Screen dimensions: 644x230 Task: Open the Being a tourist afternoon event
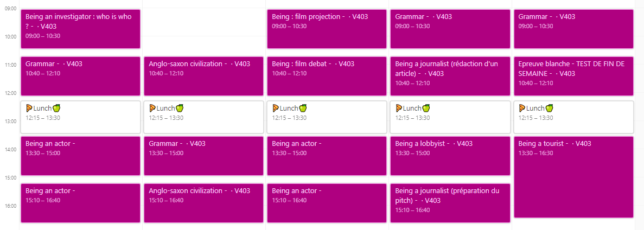(x=573, y=176)
